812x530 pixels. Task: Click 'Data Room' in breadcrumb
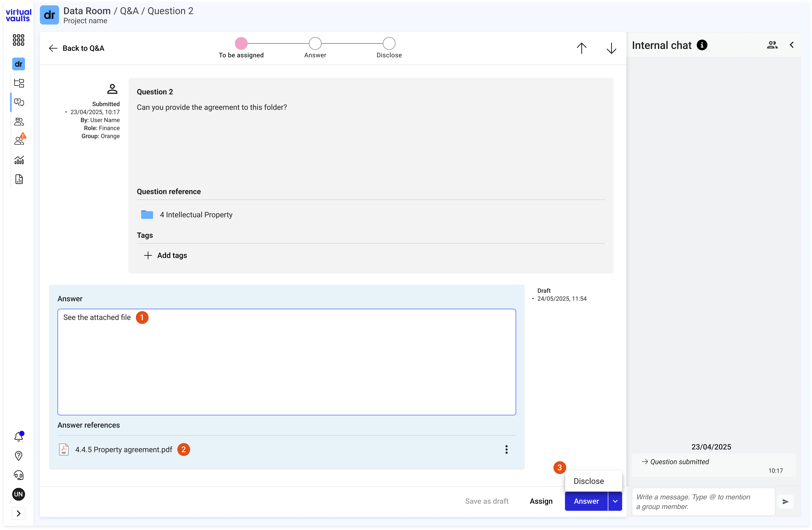[x=87, y=11]
